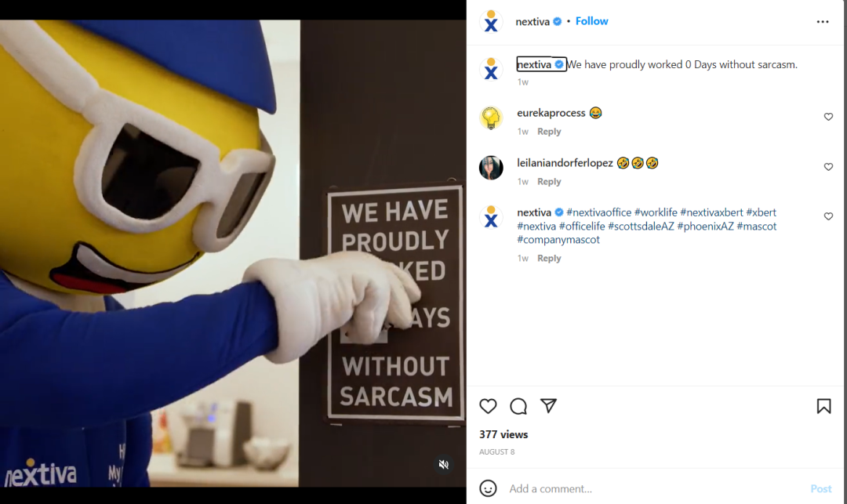Click the Post comment button

[821, 489]
